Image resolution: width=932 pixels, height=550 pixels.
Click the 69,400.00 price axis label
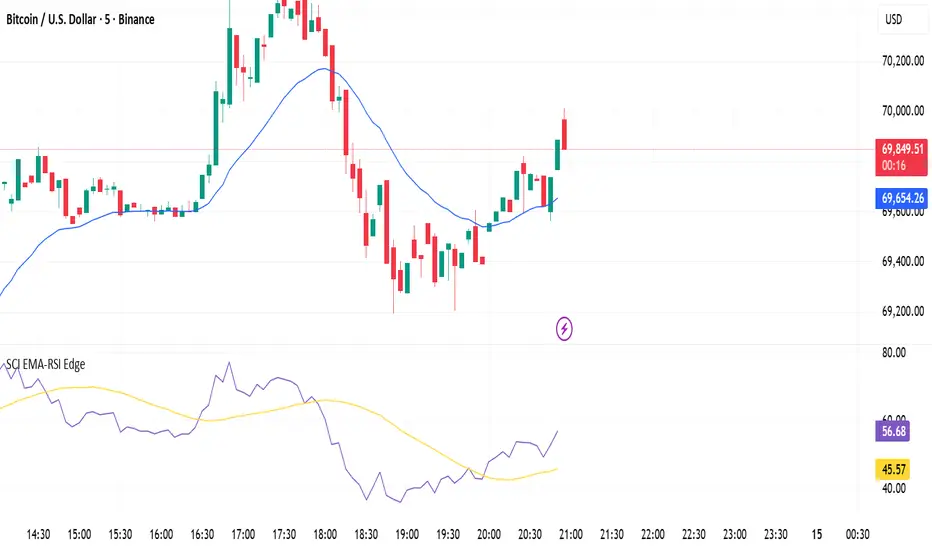tap(901, 262)
